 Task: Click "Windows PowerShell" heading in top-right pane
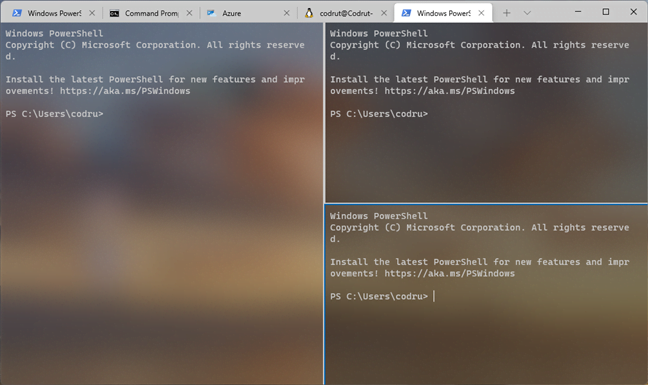point(379,33)
